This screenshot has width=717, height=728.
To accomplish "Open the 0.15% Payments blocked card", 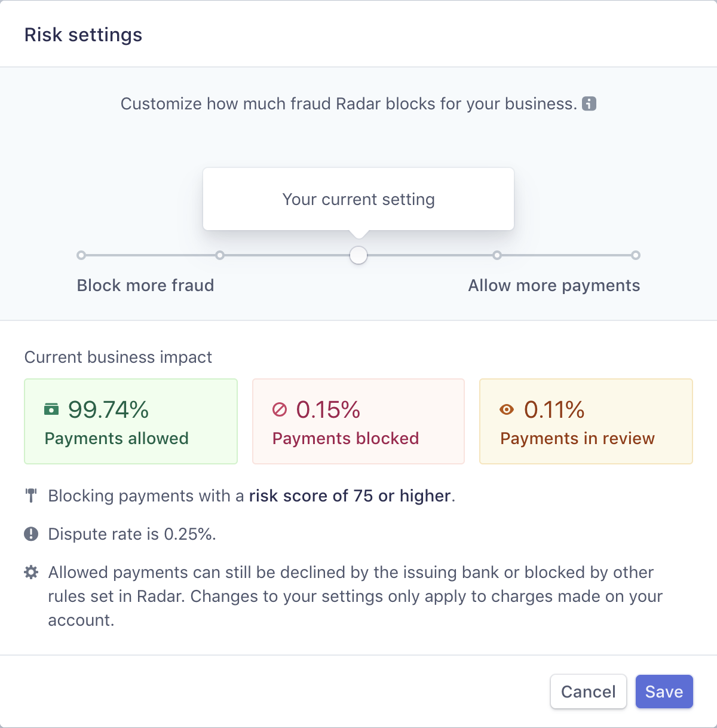I will (358, 421).
